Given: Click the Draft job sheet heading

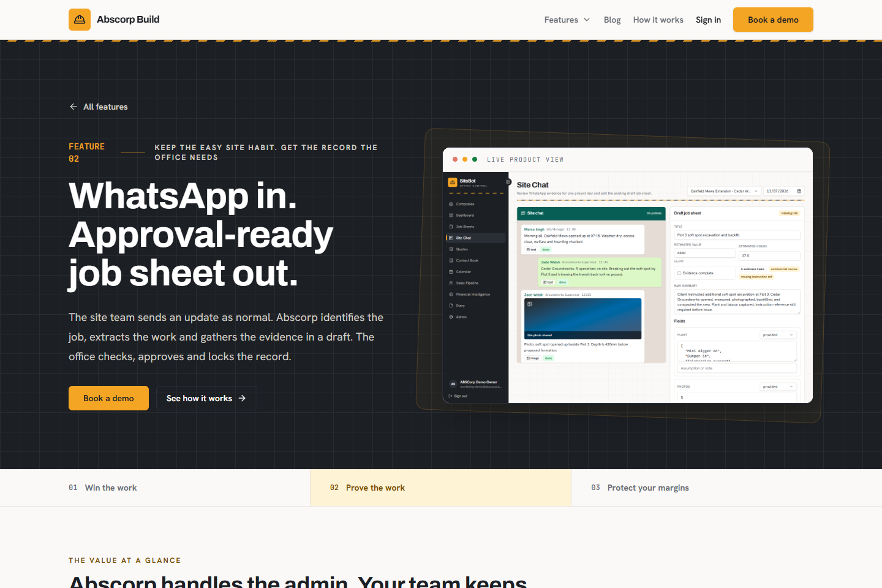Looking at the screenshot, I should (x=687, y=213).
